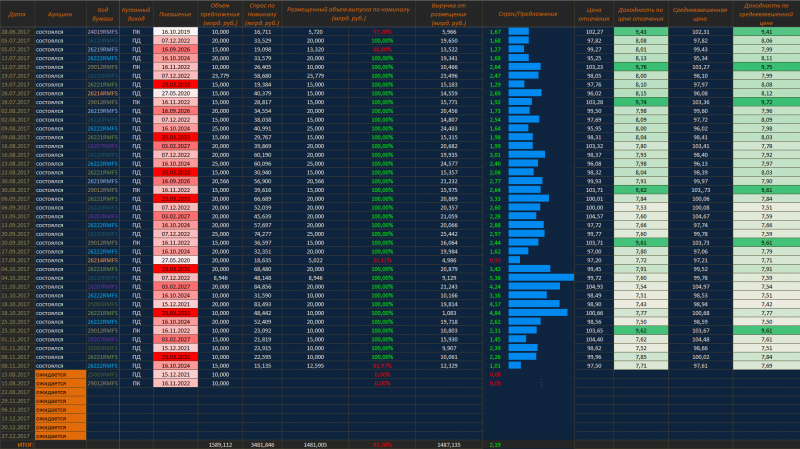The image size is (800, 449).
Task: Select the total revenue cell 1487,115
Action: click(x=448, y=444)
